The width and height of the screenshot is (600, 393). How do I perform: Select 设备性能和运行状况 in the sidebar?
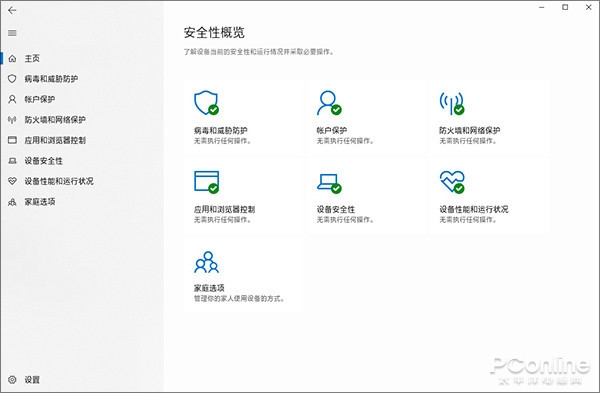(x=59, y=181)
